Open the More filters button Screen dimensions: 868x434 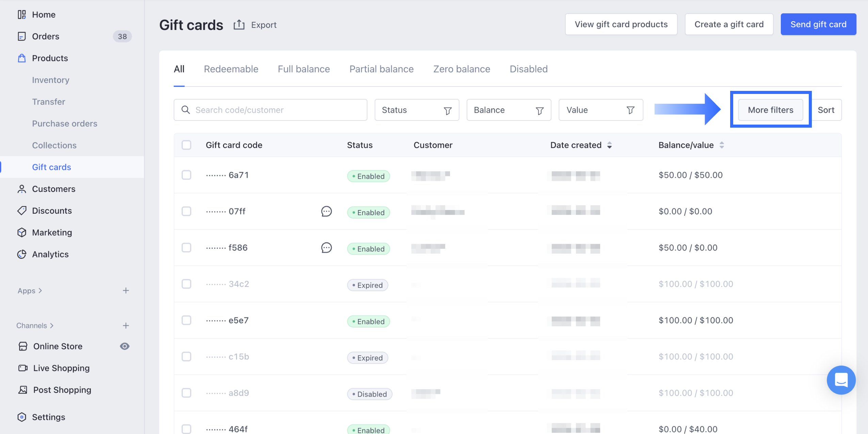point(770,110)
